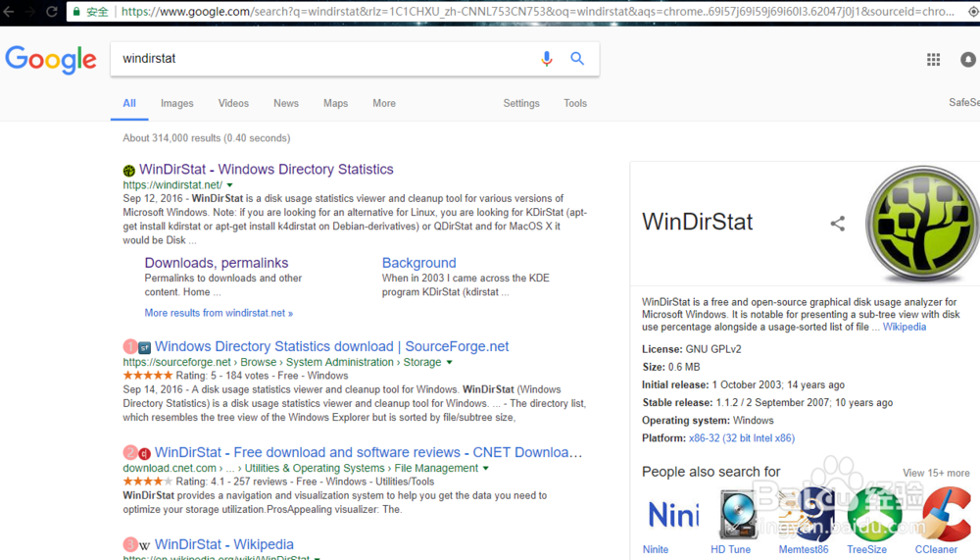The height and width of the screenshot is (560, 980).
Task: Click the Google logo
Action: pyautogui.click(x=51, y=60)
